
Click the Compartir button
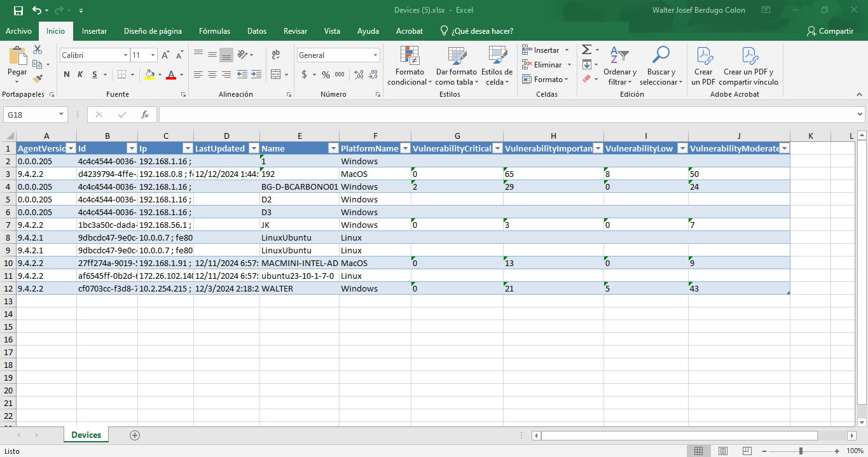tap(830, 31)
